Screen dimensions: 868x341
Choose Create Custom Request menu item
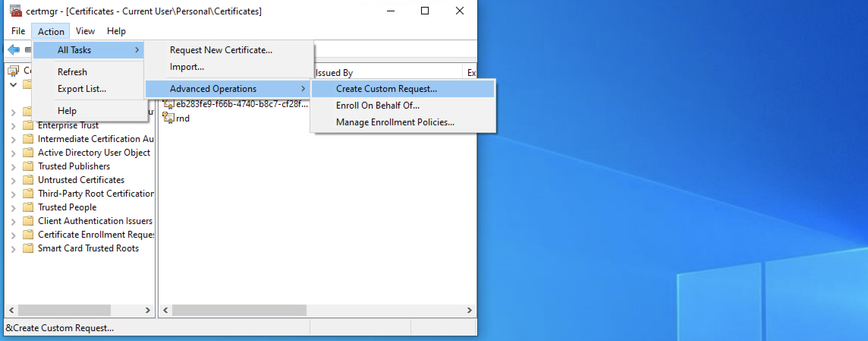coord(386,89)
